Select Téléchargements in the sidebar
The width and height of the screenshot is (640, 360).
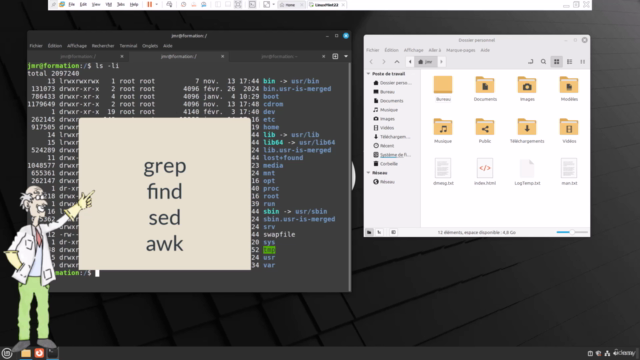392,137
